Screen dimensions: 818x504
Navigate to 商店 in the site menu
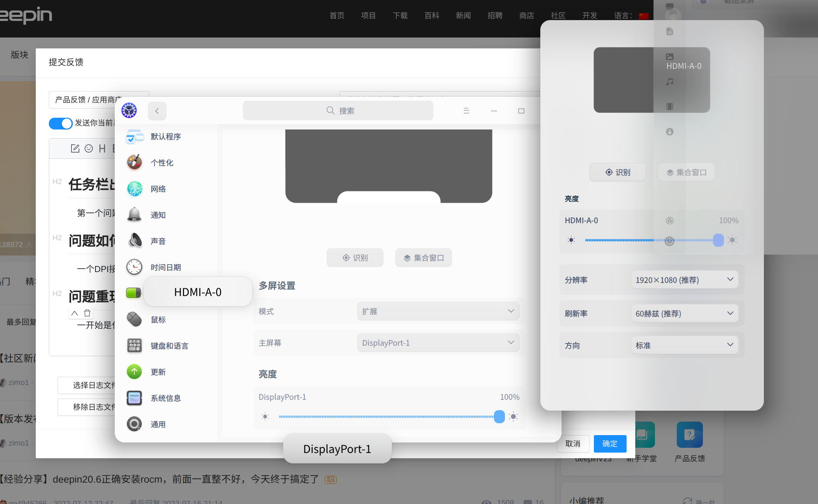click(526, 15)
